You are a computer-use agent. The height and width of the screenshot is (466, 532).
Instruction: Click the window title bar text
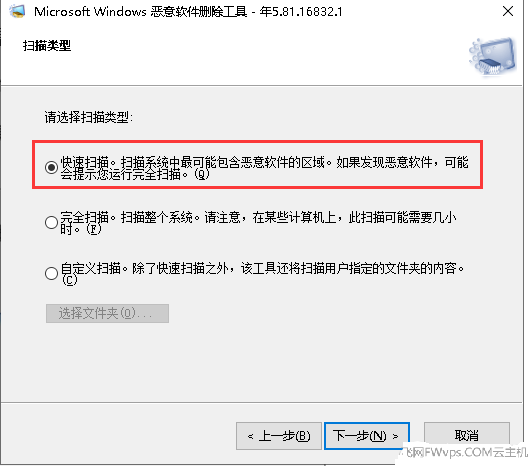coord(188,12)
